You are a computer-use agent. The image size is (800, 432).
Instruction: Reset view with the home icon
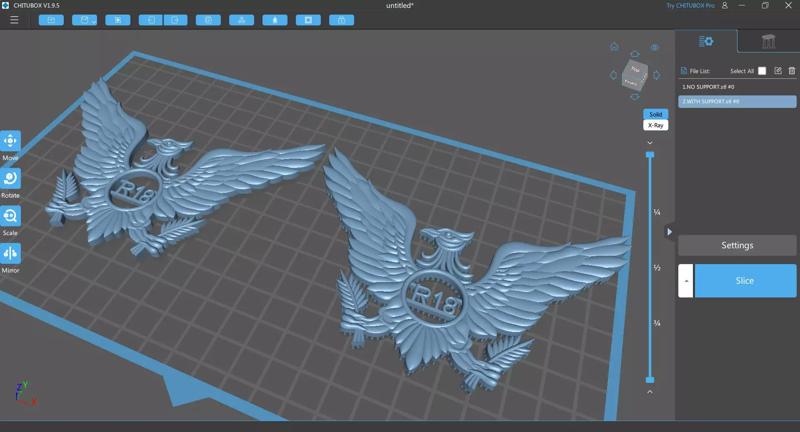pyautogui.click(x=614, y=47)
